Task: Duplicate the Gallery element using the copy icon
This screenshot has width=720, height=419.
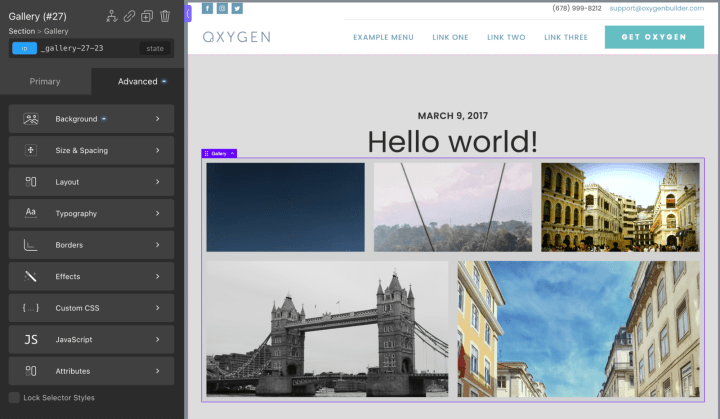Action: point(147,17)
